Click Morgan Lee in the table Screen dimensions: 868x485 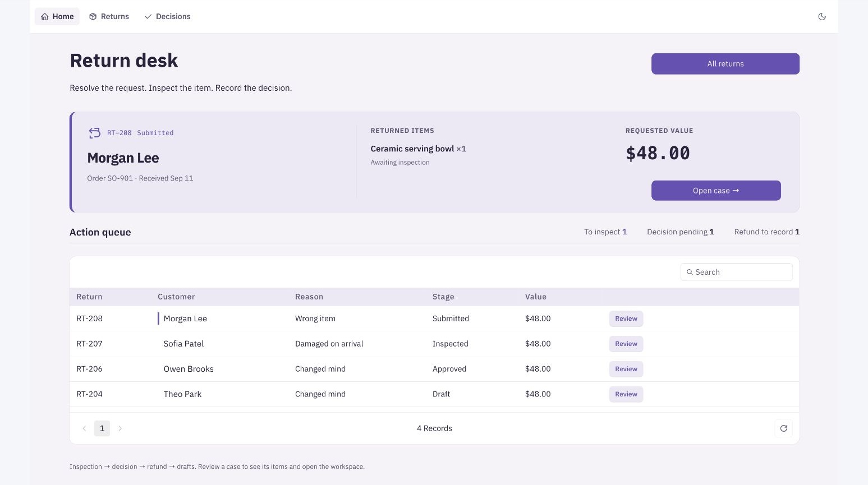185,318
